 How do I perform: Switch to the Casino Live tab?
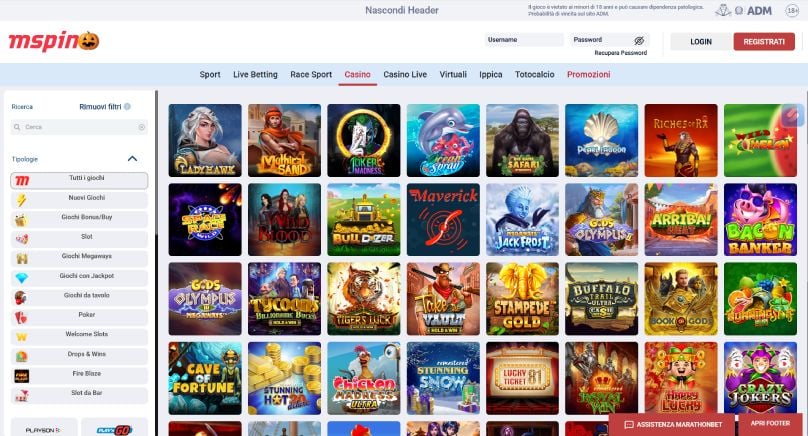(x=405, y=74)
